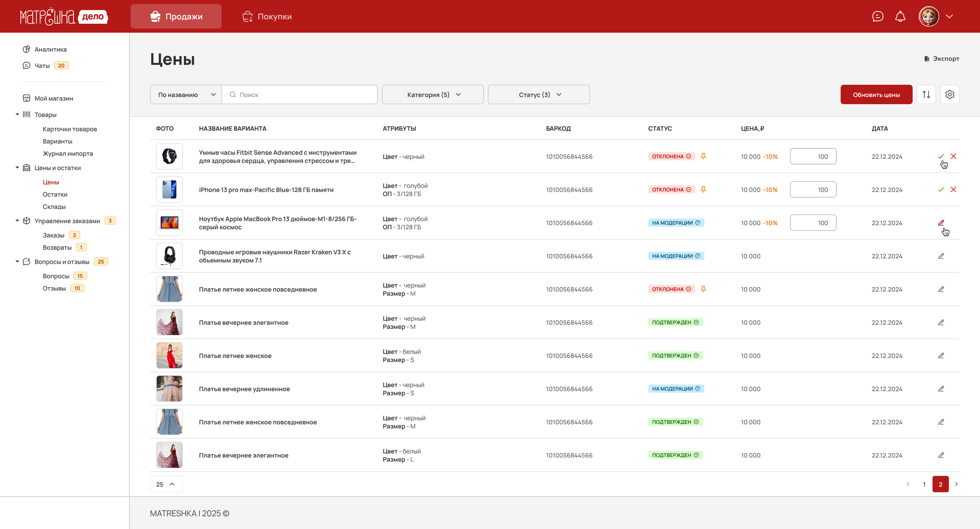
Task: Open the Статус (3) filter
Action: [x=539, y=94]
